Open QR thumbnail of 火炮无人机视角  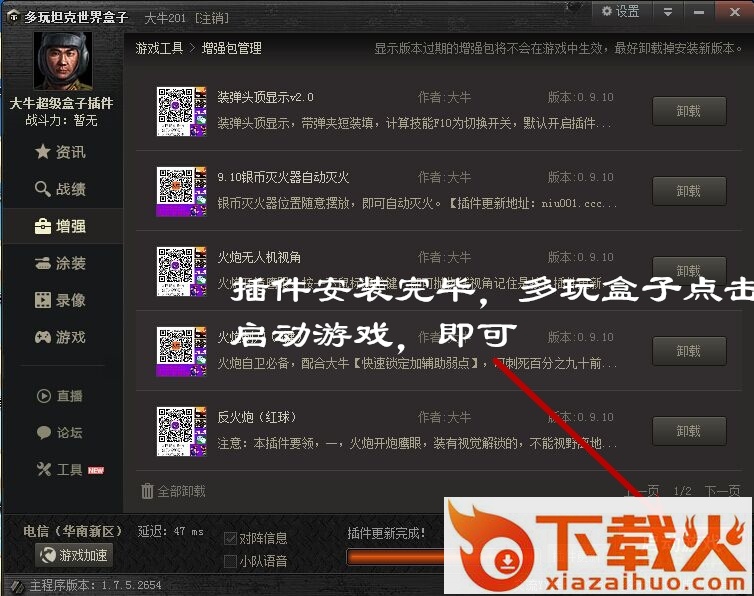point(181,271)
